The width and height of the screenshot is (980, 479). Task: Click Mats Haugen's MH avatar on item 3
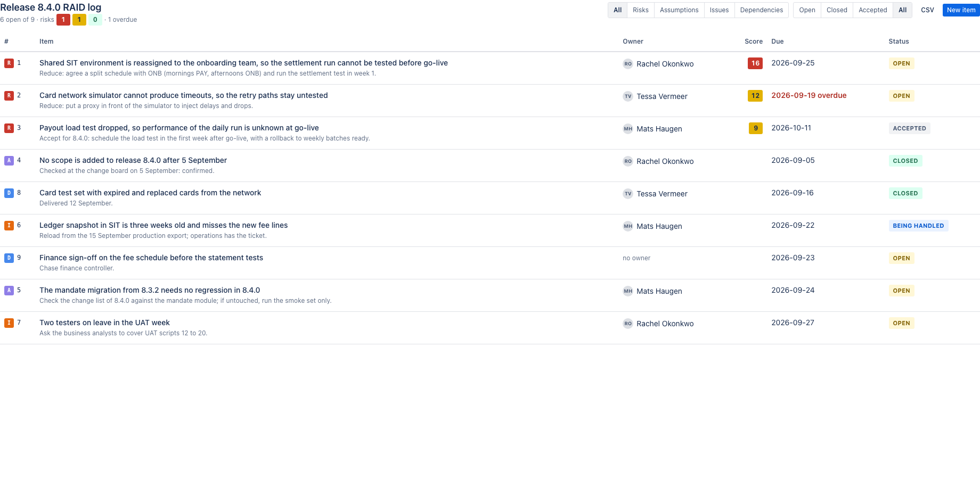pyautogui.click(x=628, y=129)
